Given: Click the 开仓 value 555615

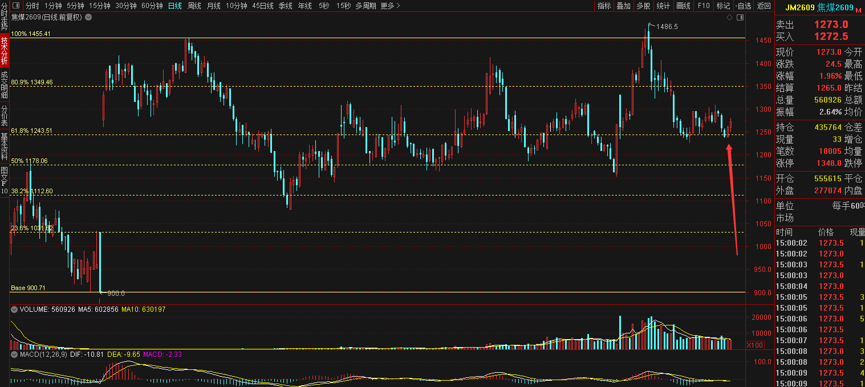Looking at the screenshot, I should 828,179.
